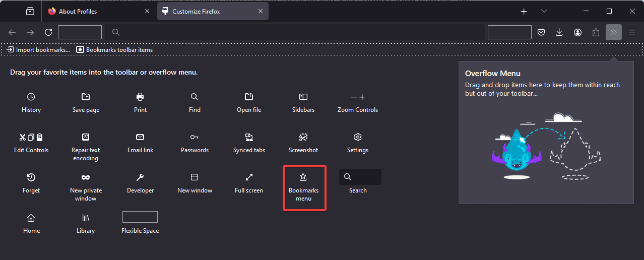Open the Bookmarks toolbar items entry
Viewport: 644px width, 260px height.
(114, 50)
